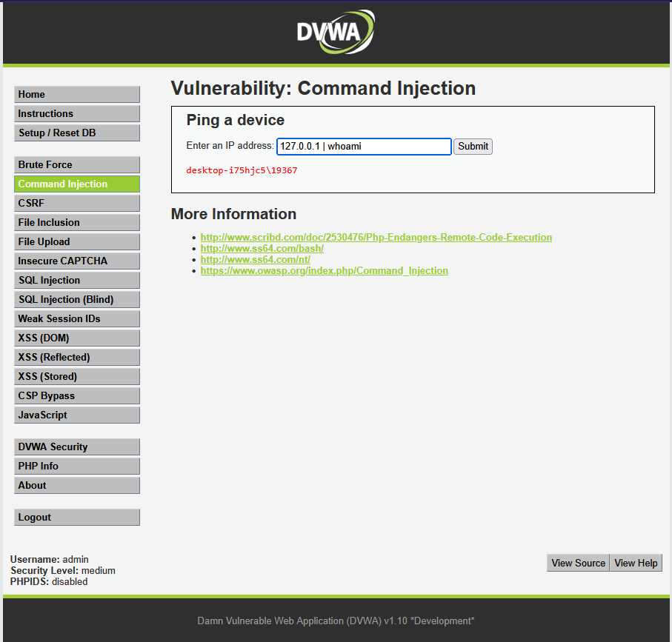Open the JavaScript module
Viewport: 672px width, 642px height.
(77, 415)
